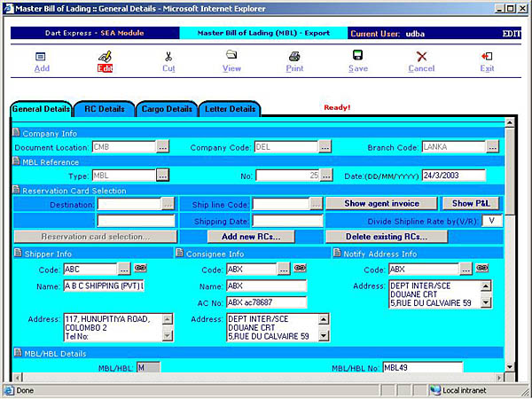Screen dimensions: 532x399
Task: Open MBL Type lookup browse button
Action: point(163,176)
